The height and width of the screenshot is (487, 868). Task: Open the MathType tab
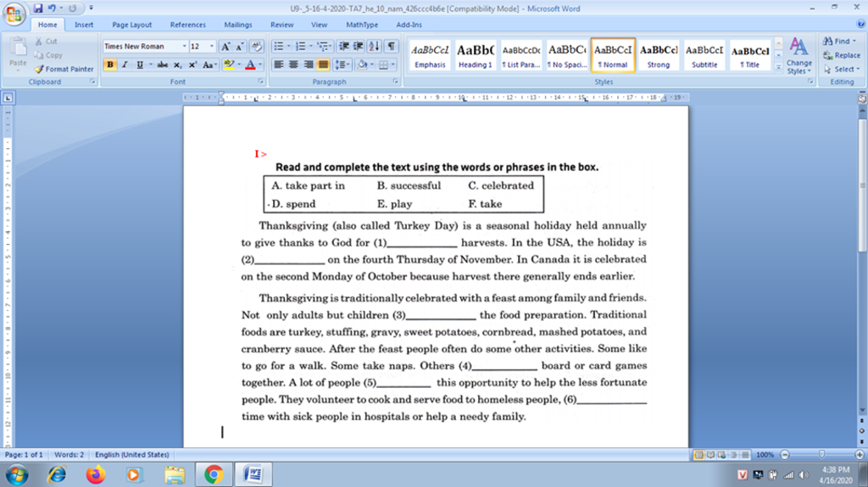362,25
